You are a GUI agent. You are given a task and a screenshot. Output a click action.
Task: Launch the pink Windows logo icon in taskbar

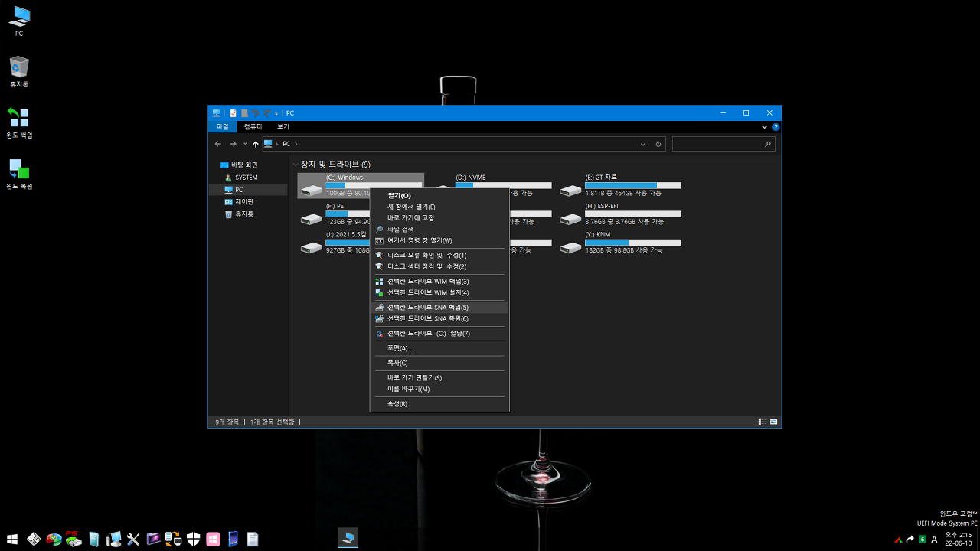[213, 539]
